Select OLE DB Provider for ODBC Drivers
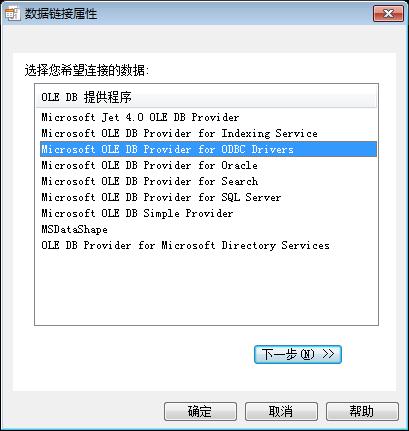This screenshot has height=431, width=409. click(x=208, y=149)
